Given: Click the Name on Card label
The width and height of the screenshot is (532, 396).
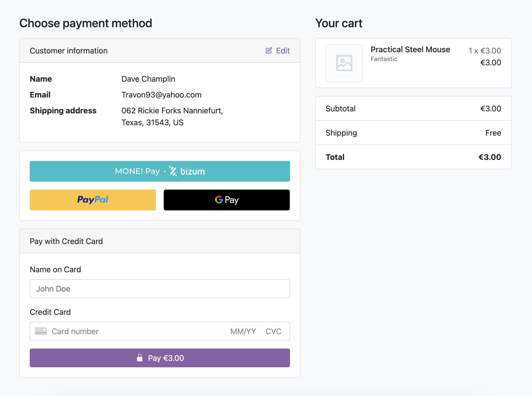Looking at the screenshot, I should tap(55, 270).
